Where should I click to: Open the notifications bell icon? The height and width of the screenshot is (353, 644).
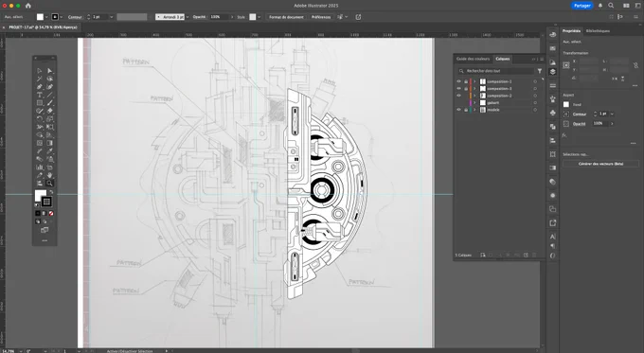(600, 6)
